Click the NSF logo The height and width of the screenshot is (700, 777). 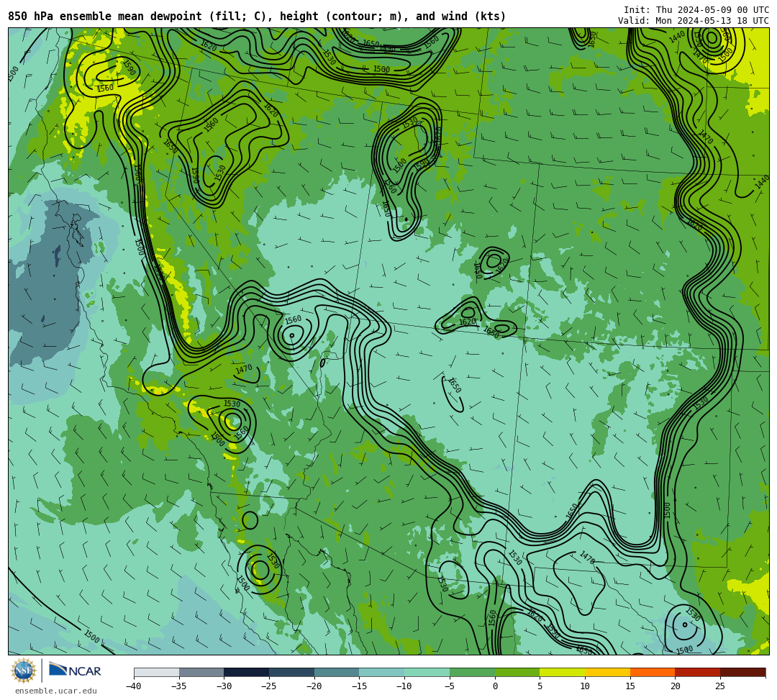pyautogui.click(x=23, y=671)
